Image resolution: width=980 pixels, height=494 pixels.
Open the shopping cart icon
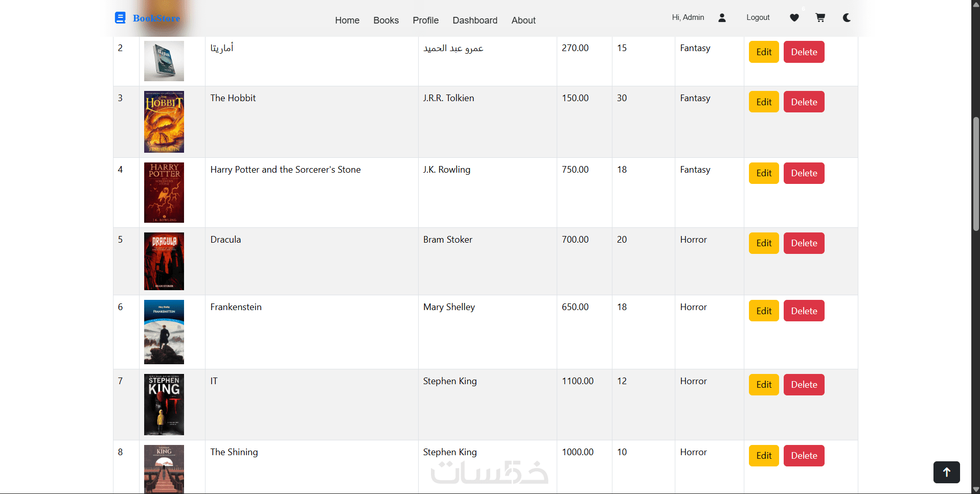click(820, 18)
